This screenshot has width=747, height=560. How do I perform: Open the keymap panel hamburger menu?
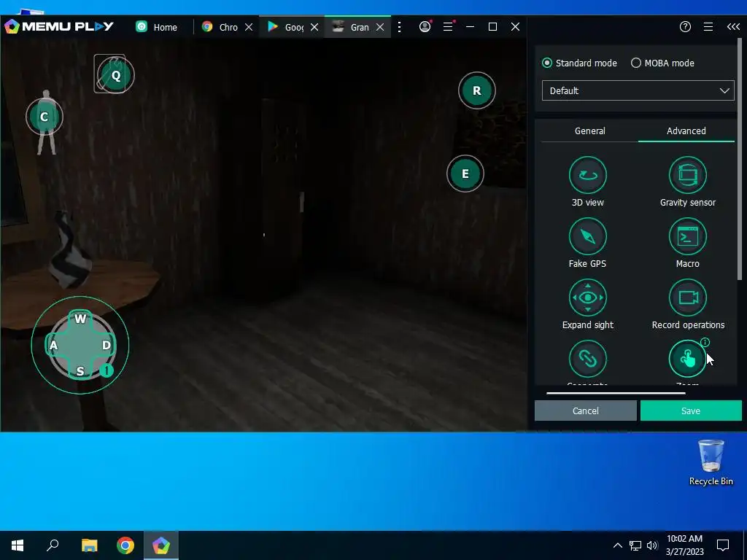click(708, 27)
